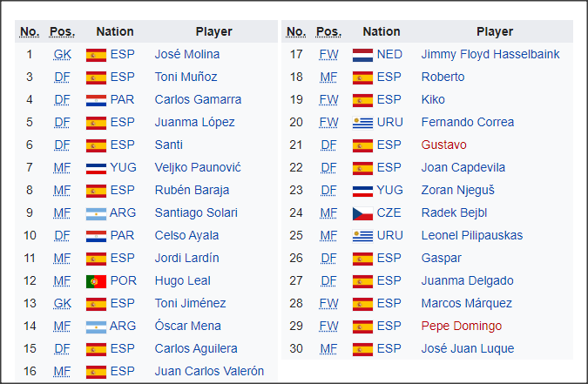Click the FW position link for Kiko
Image resolution: width=588 pixels, height=384 pixels.
tap(328, 100)
